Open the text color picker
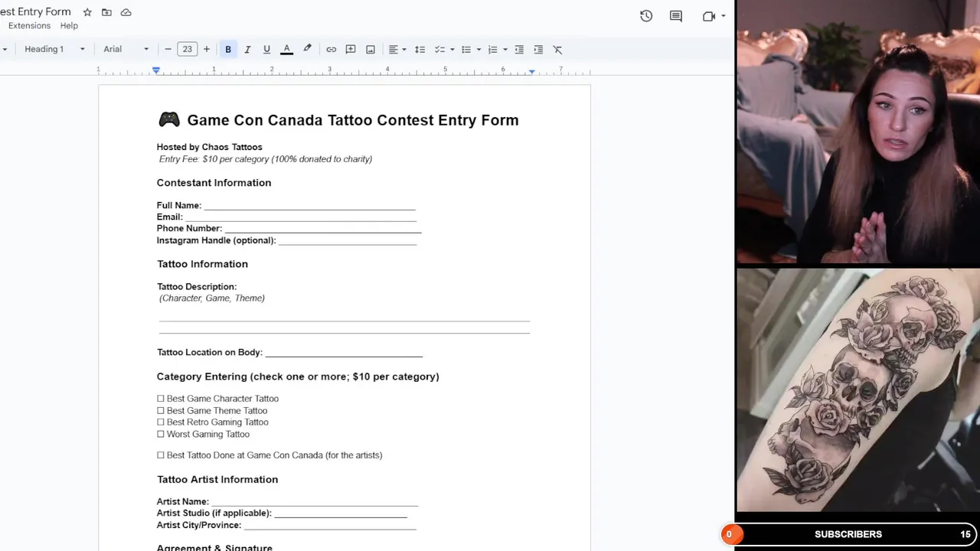This screenshot has width=980, height=551. coord(287,49)
